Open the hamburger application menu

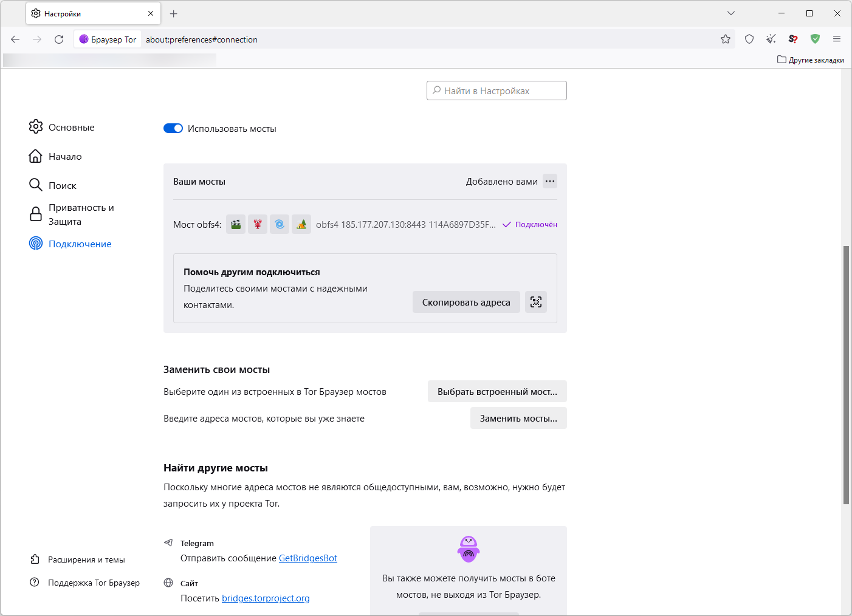837,39
